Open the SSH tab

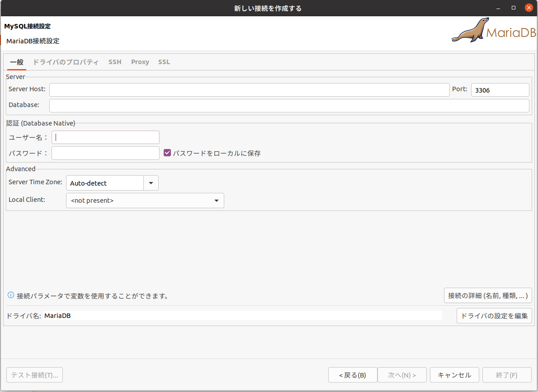[115, 62]
